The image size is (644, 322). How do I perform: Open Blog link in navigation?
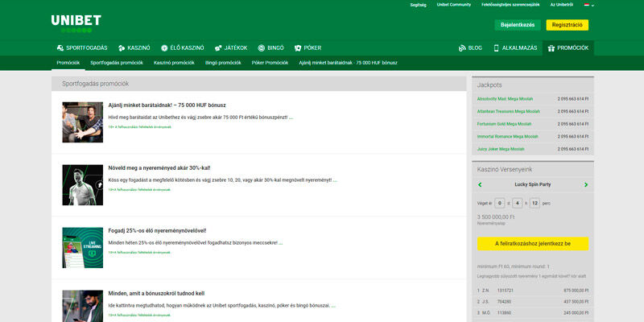click(470, 48)
